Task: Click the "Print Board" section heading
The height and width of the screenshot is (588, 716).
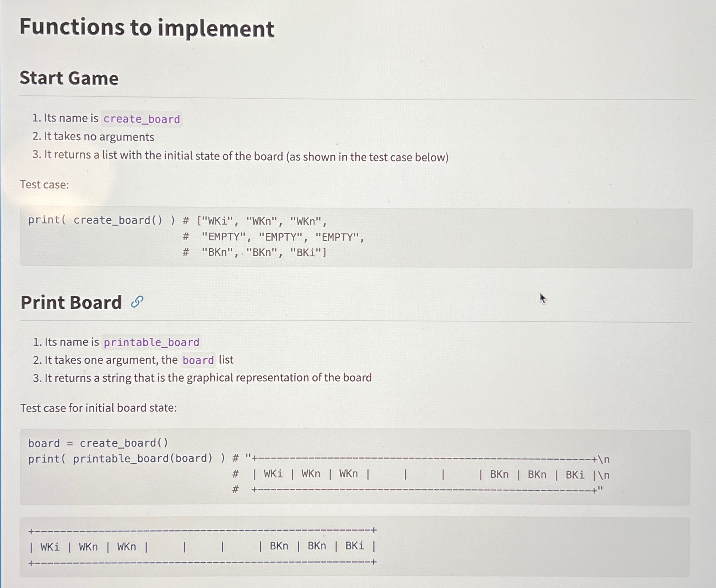Action: coord(71,302)
